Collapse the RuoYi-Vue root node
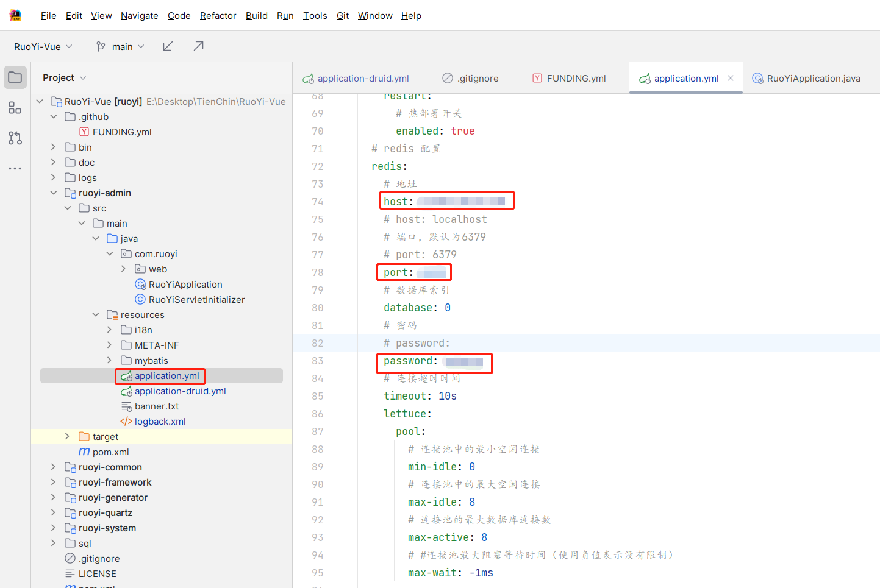 point(40,101)
